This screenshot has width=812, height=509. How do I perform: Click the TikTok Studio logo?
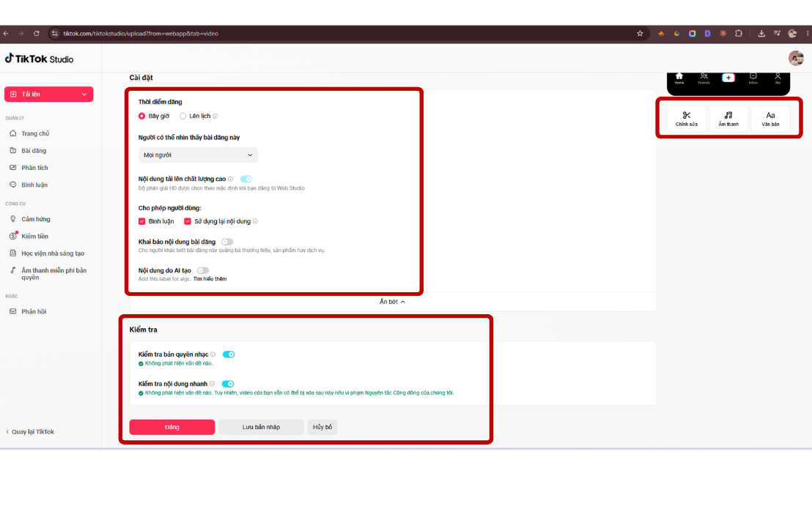click(x=40, y=59)
